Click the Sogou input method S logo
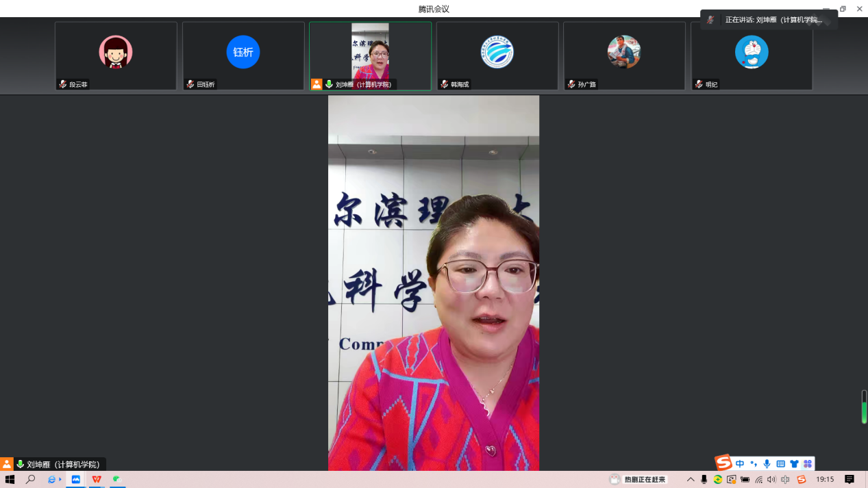The height and width of the screenshot is (488, 868). (723, 463)
